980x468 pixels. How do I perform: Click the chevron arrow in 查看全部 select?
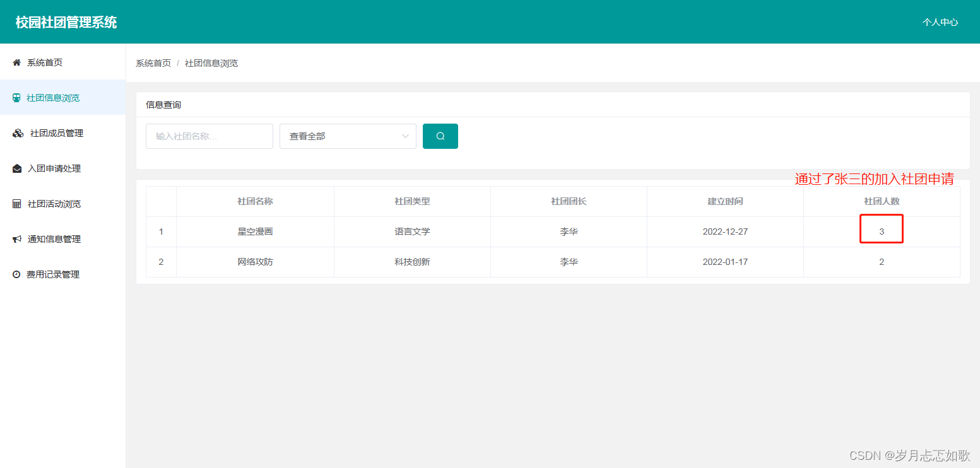(405, 136)
